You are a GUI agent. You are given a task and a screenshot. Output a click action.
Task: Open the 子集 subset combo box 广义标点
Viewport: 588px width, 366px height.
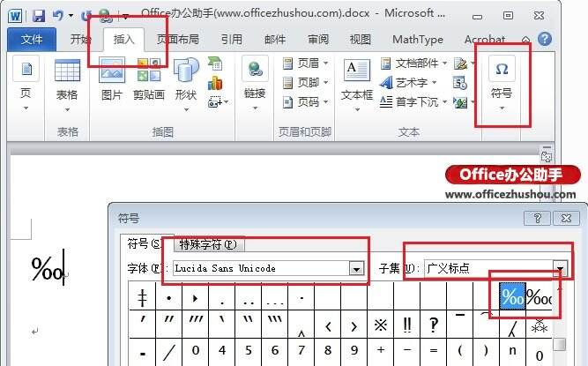point(495,268)
